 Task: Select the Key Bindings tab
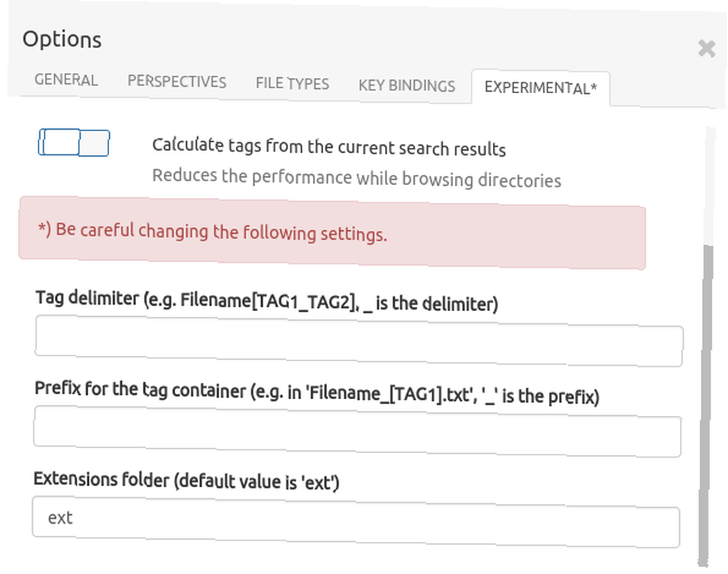point(407,86)
